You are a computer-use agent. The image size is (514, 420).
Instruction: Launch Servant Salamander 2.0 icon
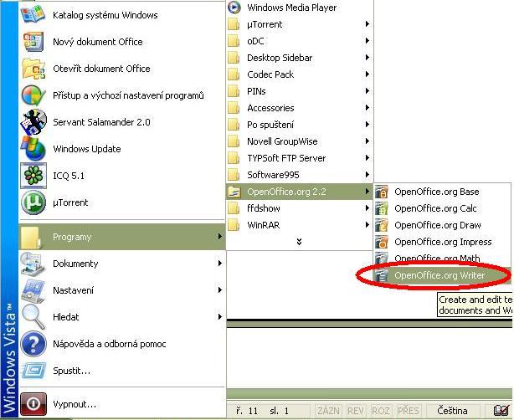(x=33, y=122)
